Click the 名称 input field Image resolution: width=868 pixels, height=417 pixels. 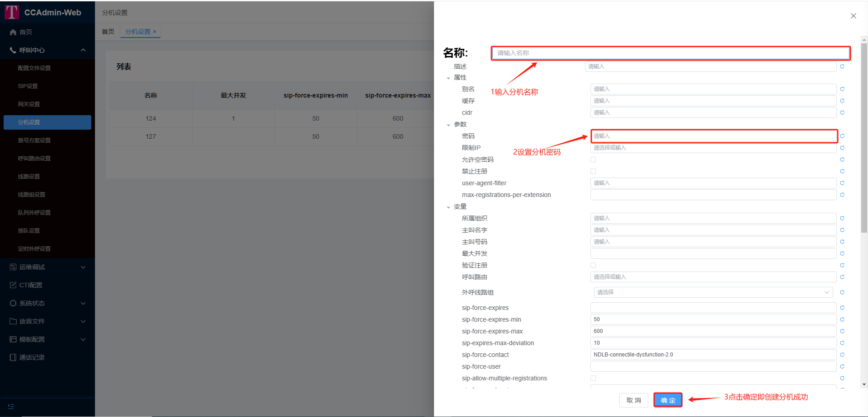tap(670, 53)
